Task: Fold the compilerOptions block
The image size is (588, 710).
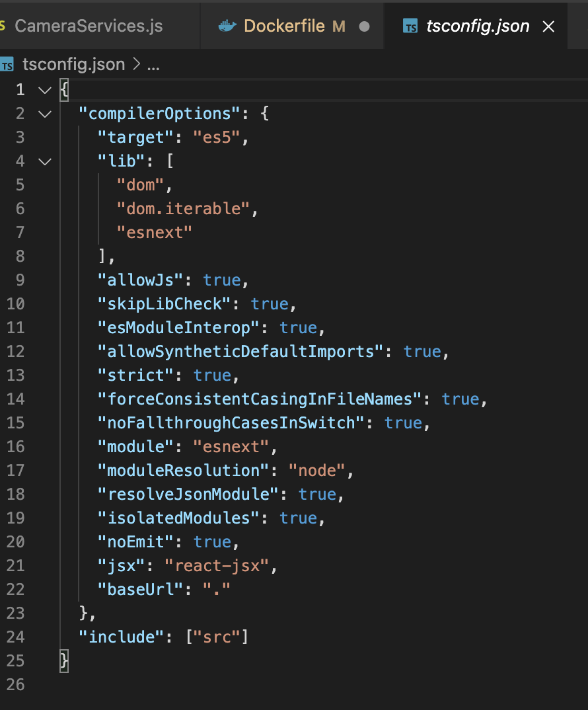Action: 44,114
